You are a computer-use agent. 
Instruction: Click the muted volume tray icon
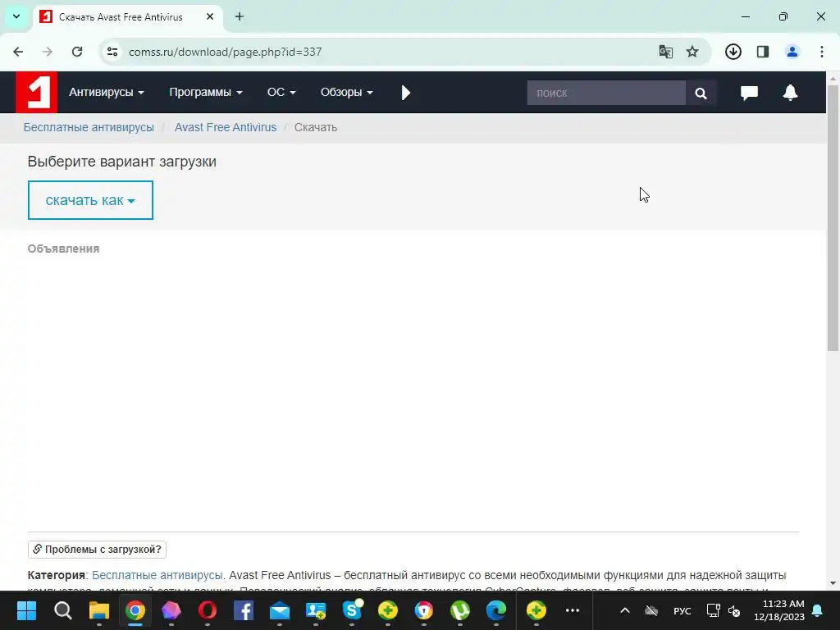click(734, 610)
